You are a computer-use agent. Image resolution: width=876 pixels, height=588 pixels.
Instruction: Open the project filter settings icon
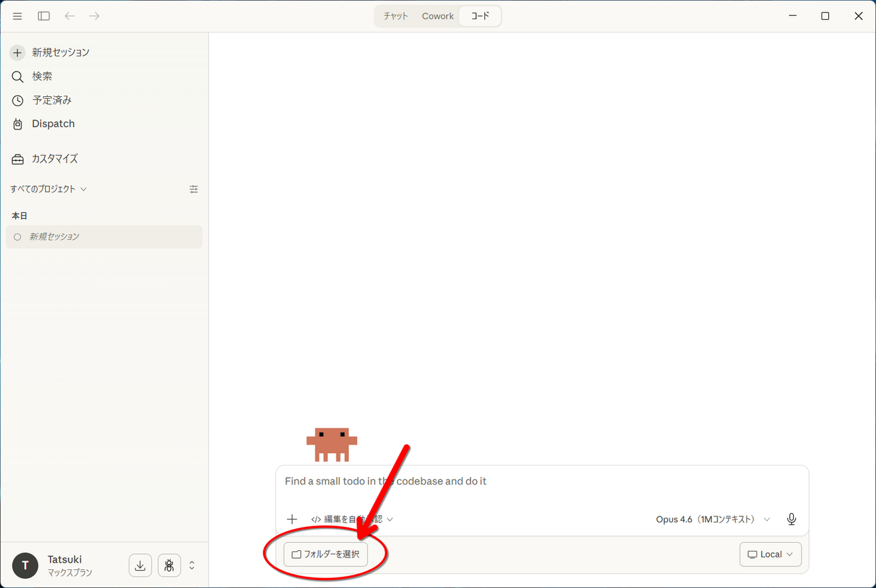[194, 188]
